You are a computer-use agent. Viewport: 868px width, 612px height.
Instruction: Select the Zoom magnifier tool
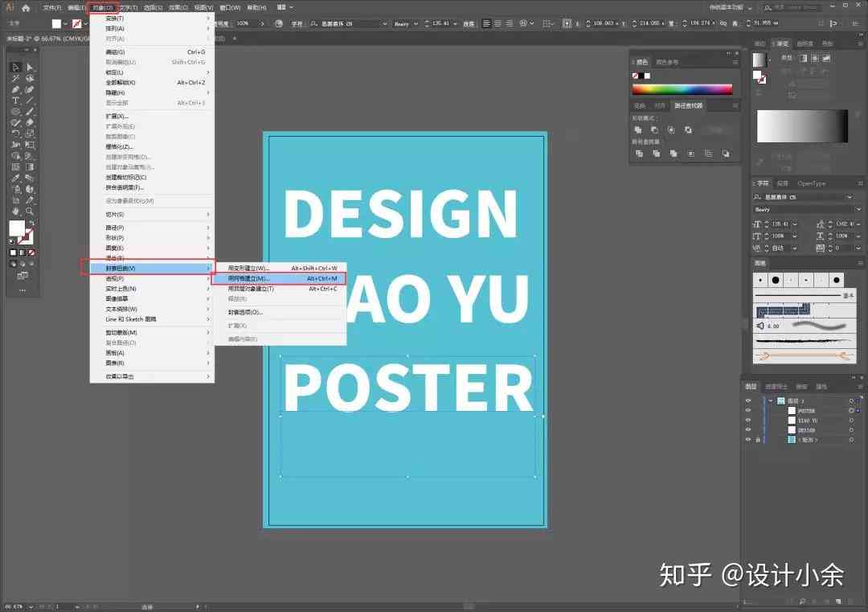coord(30,211)
